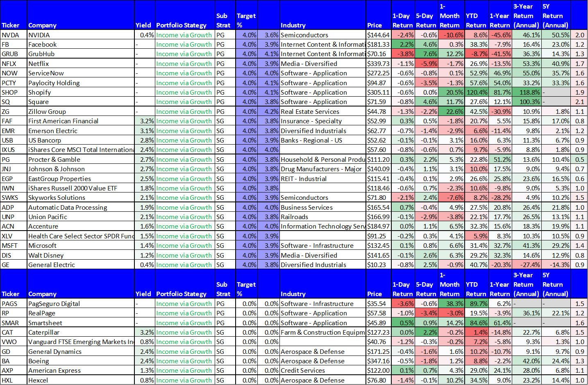Select the Business Services industry cell

322,207
